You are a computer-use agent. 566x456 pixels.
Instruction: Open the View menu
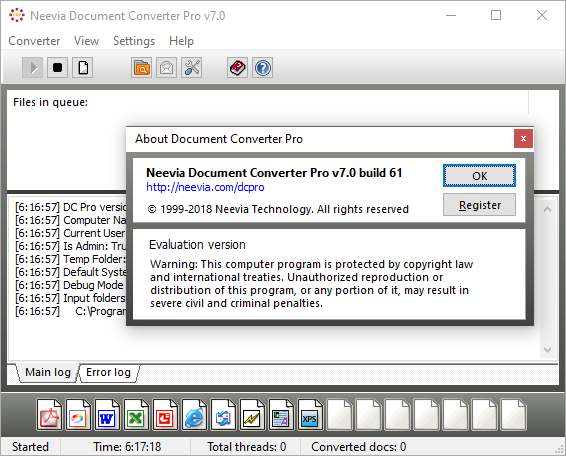[86, 41]
